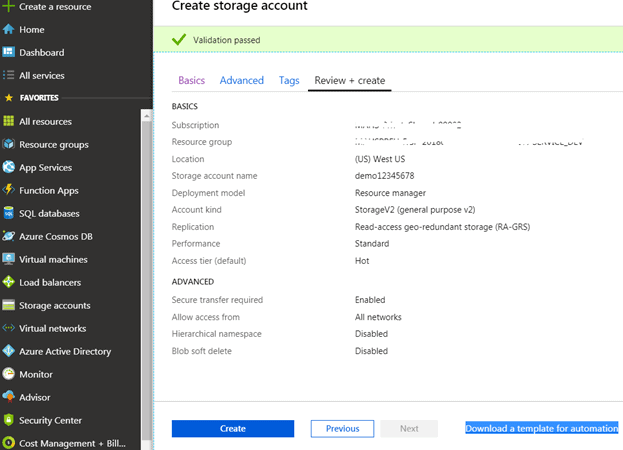Go back with the Previous button
The height and width of the screenshot is (450, 623).
(x=342, y=428)
